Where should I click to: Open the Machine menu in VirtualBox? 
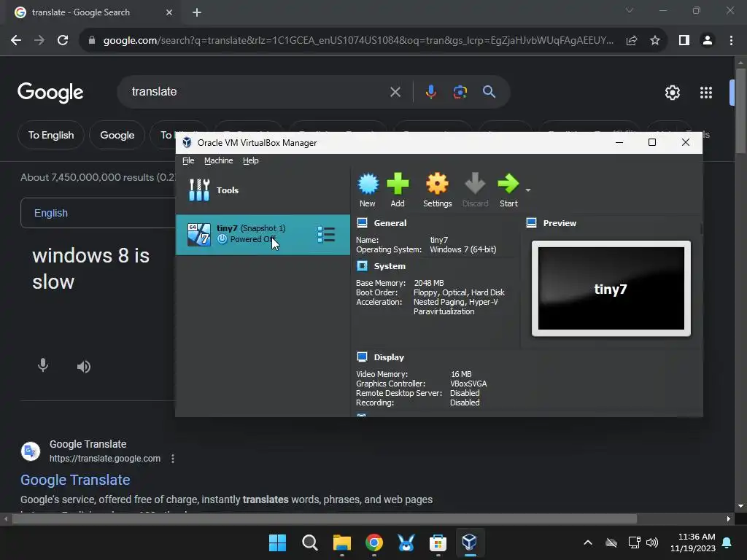coord(219,160)
